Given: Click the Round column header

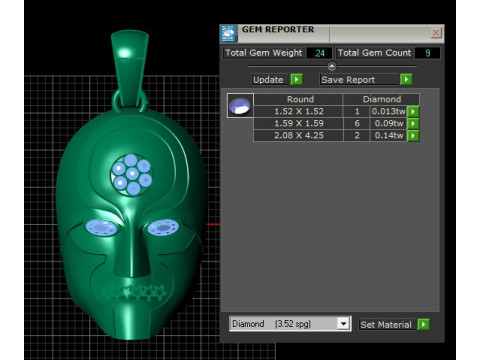Looking at the screenshot, I should click(299, 99).
